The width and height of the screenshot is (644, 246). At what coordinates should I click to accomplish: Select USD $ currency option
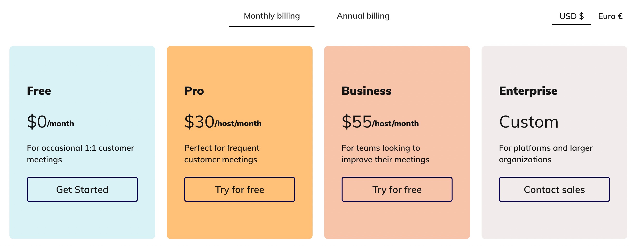tap(571, 16)
